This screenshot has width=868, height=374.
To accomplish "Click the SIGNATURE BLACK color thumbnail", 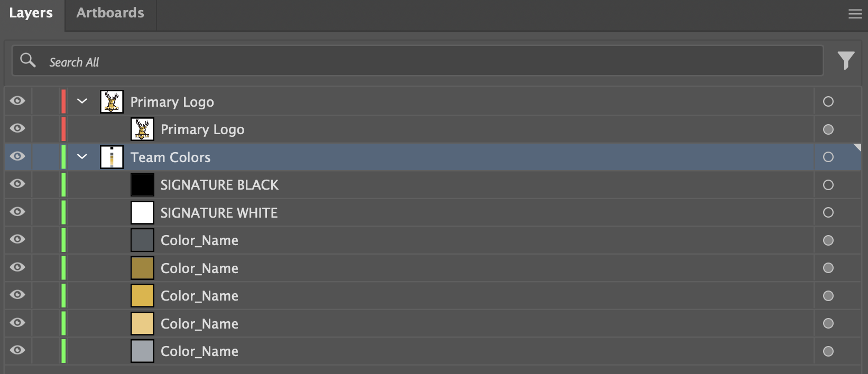I will [x=142, y=185].
